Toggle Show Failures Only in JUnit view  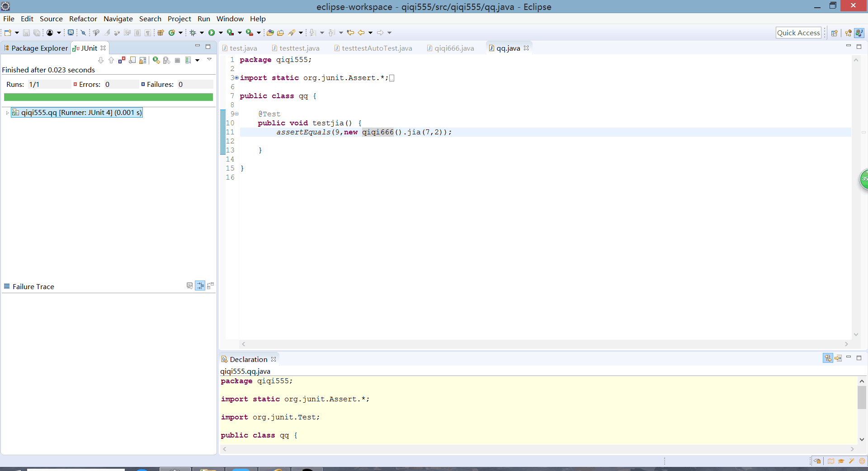(122, 60)
